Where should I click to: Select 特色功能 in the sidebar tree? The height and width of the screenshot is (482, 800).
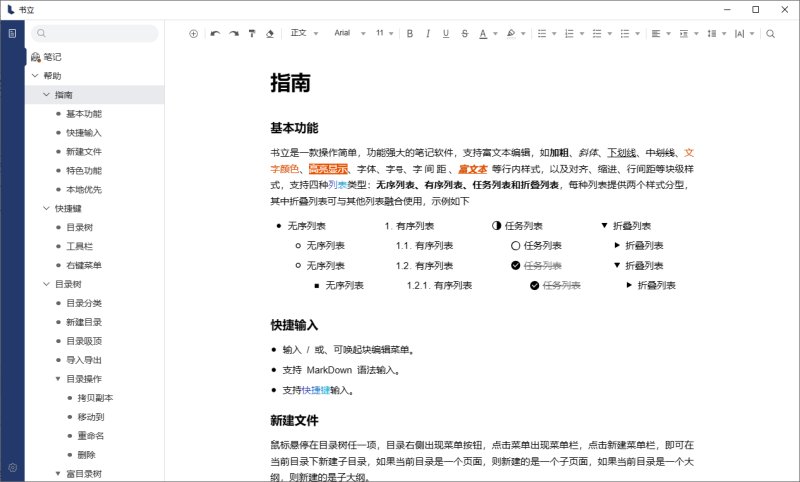84,170
